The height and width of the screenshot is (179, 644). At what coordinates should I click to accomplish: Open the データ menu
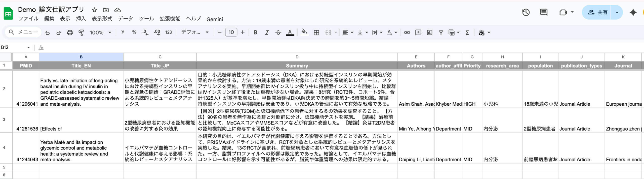tap(126, 19)
